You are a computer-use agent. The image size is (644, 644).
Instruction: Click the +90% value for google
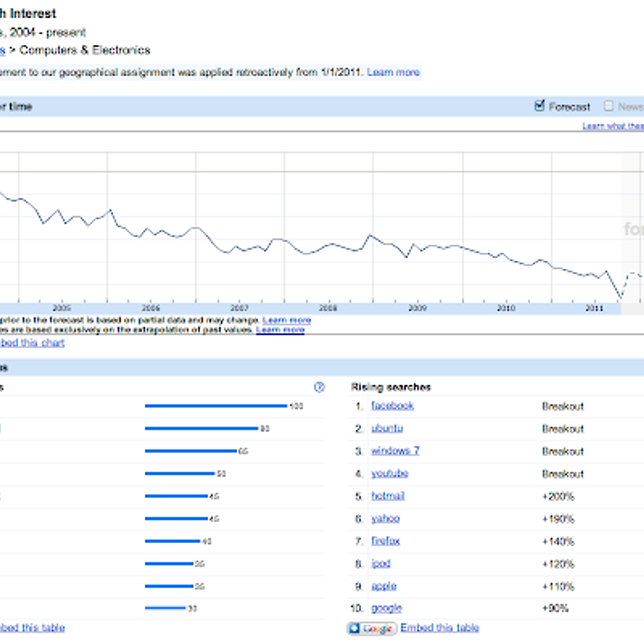tap(555, 608)
